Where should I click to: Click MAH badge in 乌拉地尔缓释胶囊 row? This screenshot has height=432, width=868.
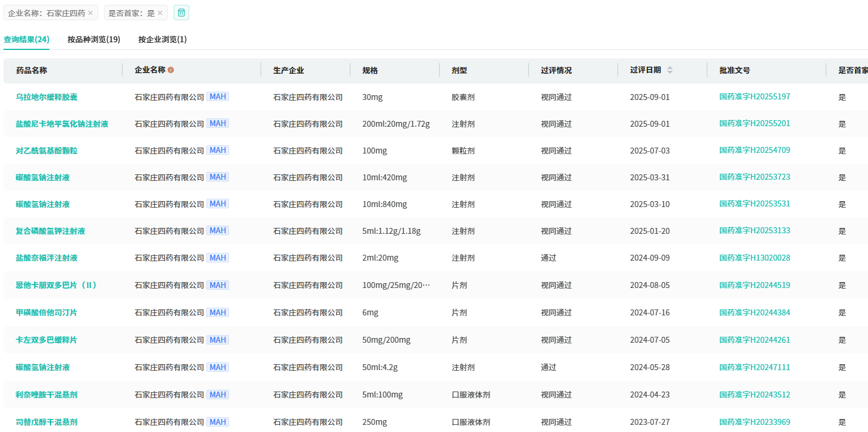[218, 96]
